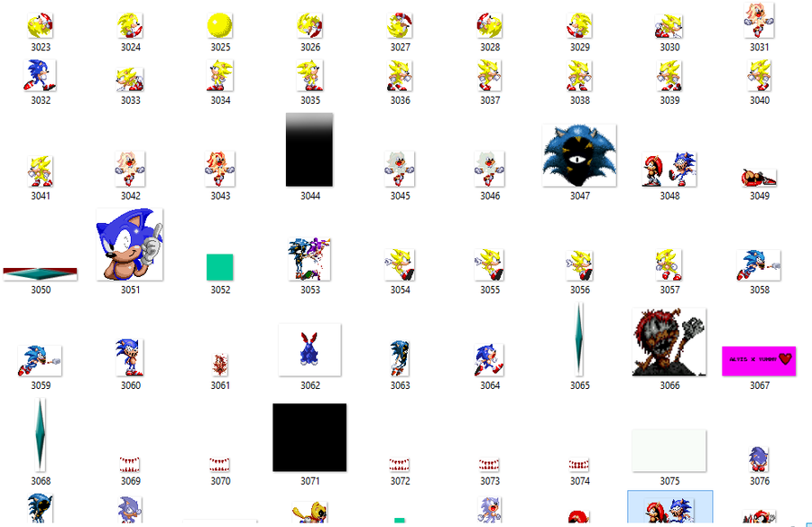Open the large Sonic pointing image 3051
The height and width of the screenshot is (527, 812).
pos(130,245)
